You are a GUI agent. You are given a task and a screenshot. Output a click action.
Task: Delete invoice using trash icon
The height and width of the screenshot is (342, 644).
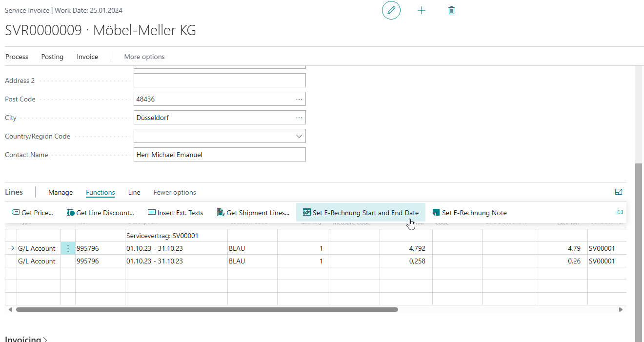coord(451,10)
